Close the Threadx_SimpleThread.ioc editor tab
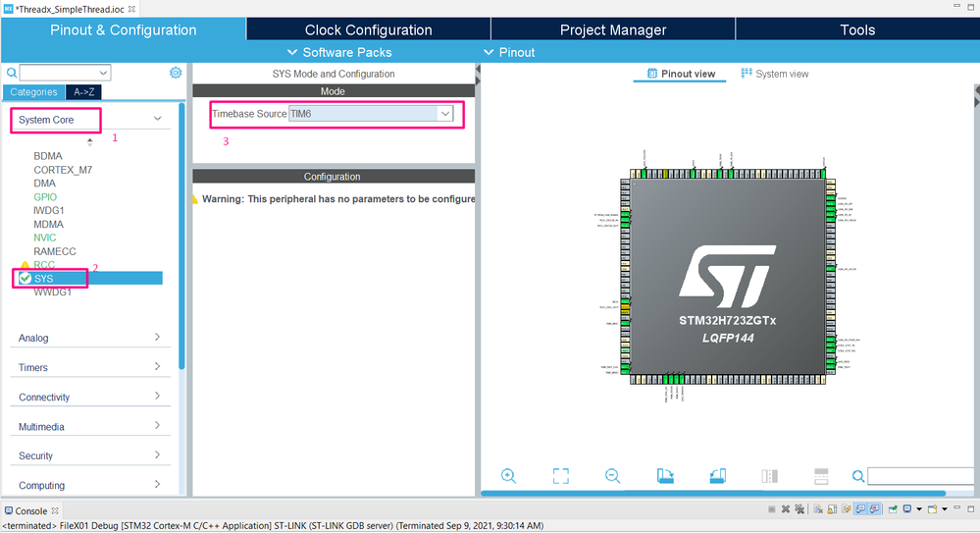Screen dimensions: 980x533 [x=131, y=9]
